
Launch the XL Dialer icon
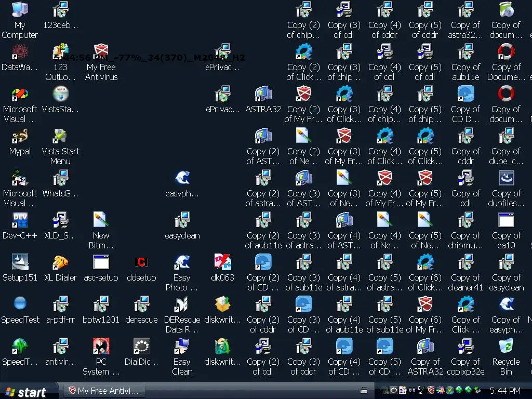click(x=60, y=262)
